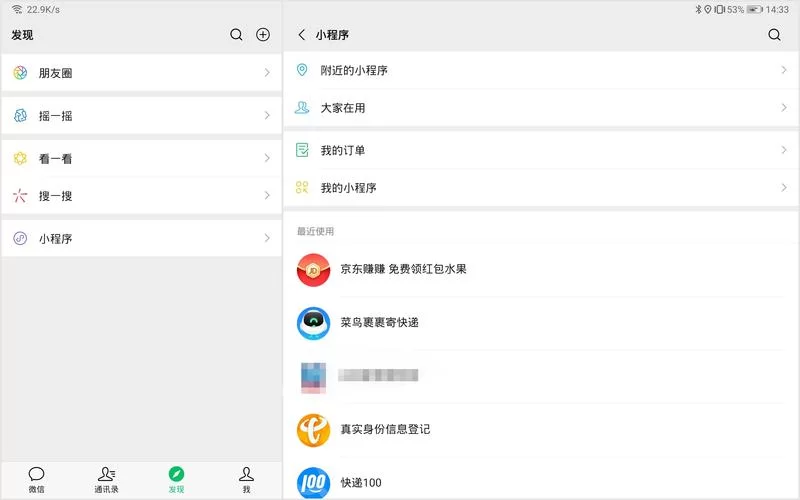Open the 搜一搜 label

(56, 196)
